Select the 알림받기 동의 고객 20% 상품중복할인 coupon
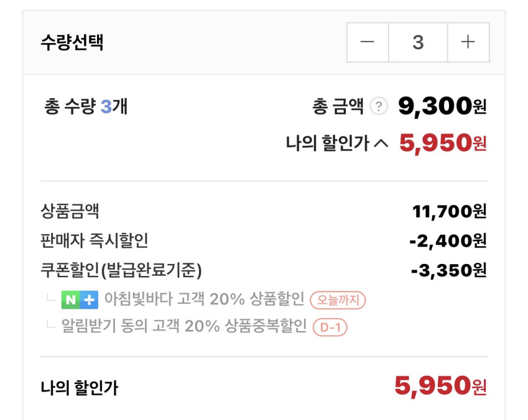The width and height of the screenshot is (528, 420). tap(184, 327)
